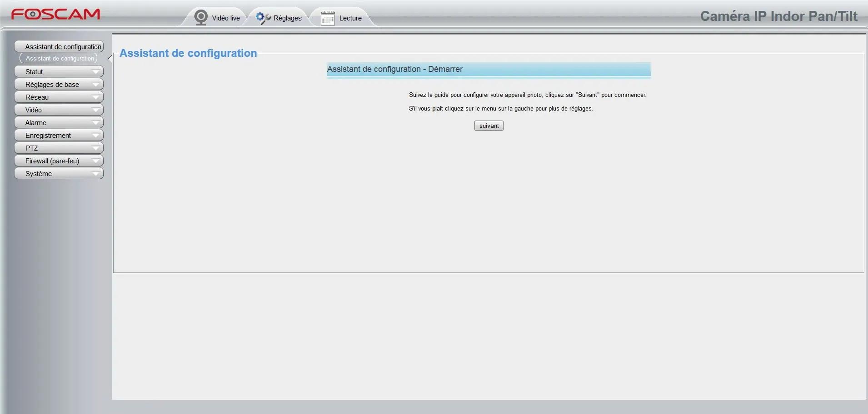Image resolution: width=868 pixels, height=414 pixels.
Task: Click the gear and wrench Réglages icon
Action: (x=263, y=18)
